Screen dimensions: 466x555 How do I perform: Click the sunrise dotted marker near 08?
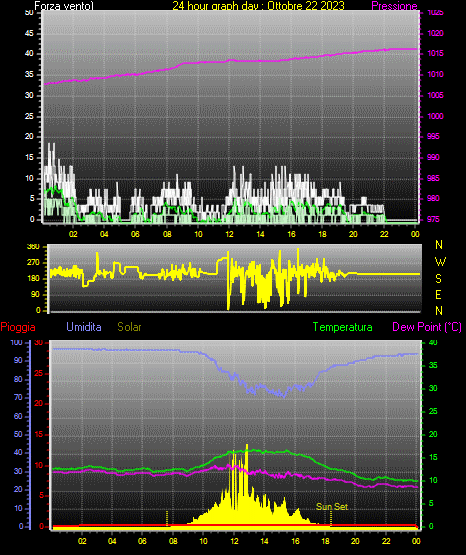[x=167, y=518]
